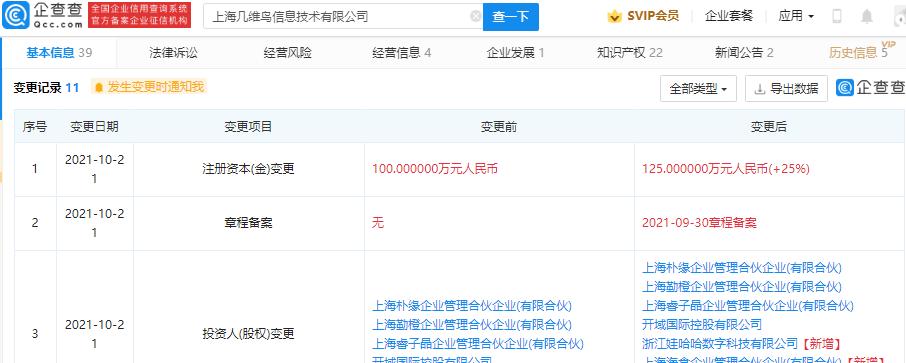
Task: Focus the company name search field
Action: click(343, 17)
